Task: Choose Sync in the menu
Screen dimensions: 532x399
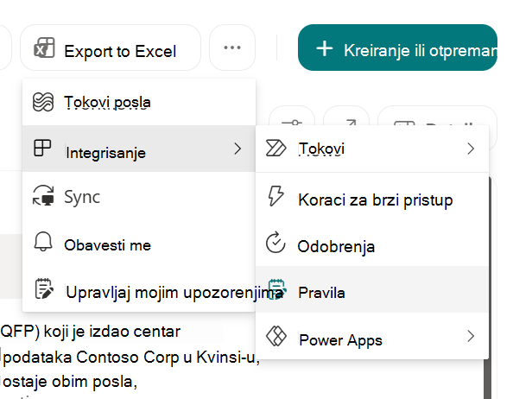Action: 139,196
